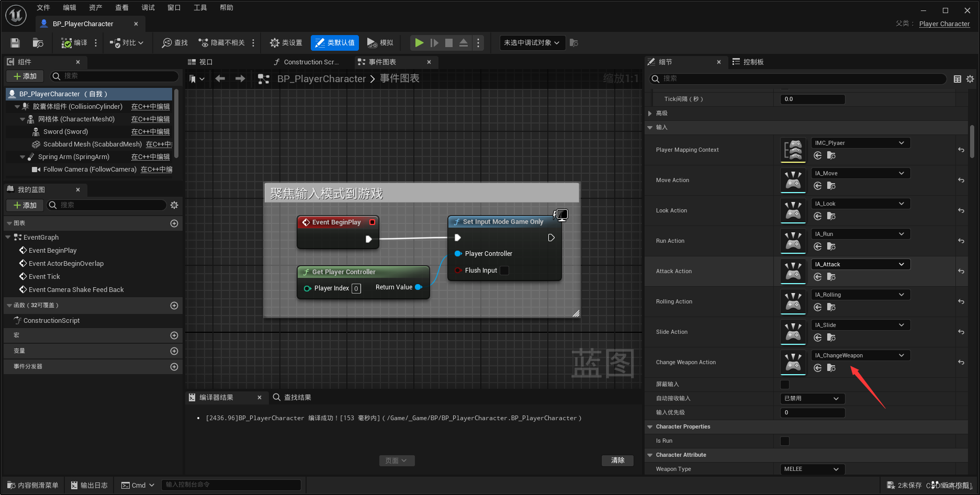
Task: Click the Simulate (模拟) button
Action: [380, 43]
